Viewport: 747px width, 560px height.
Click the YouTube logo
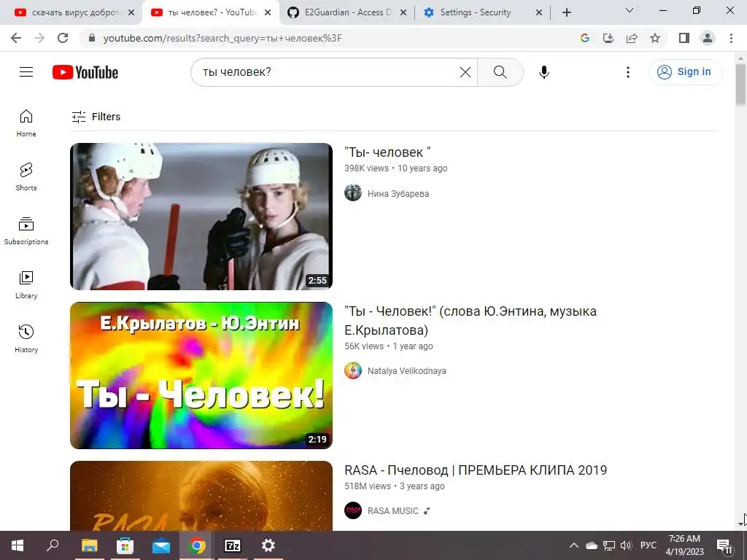[85, 72]
